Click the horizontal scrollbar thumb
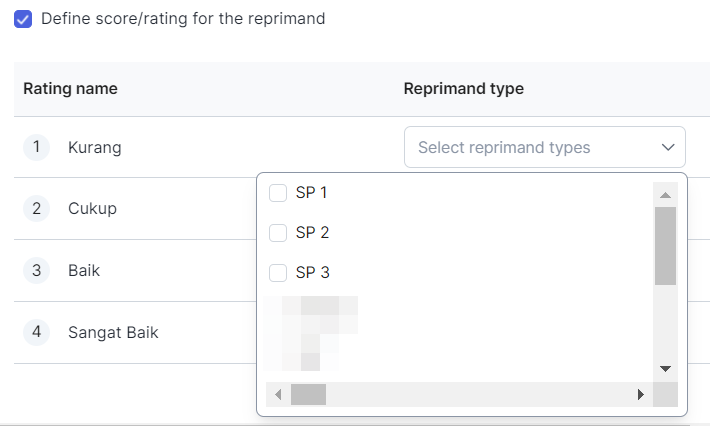The image size is (710, 426). [x=308, y=395]
